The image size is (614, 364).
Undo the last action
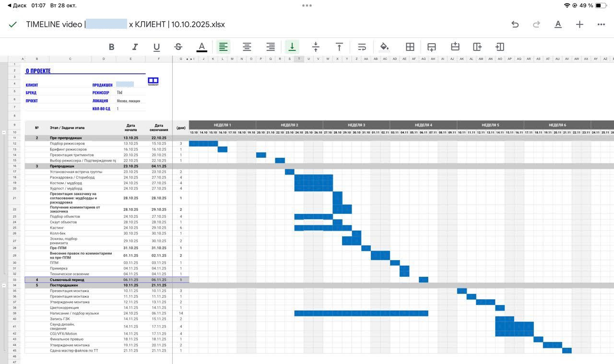coord(515,24)
